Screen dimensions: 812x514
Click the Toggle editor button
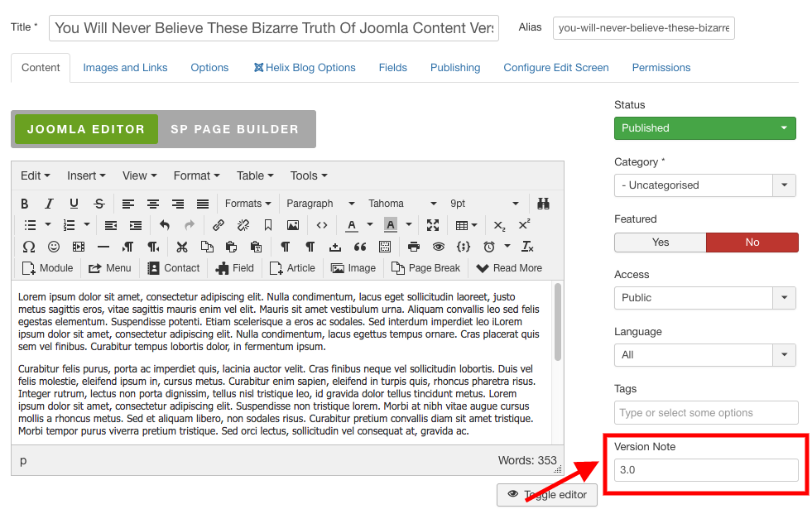[547, 494]
